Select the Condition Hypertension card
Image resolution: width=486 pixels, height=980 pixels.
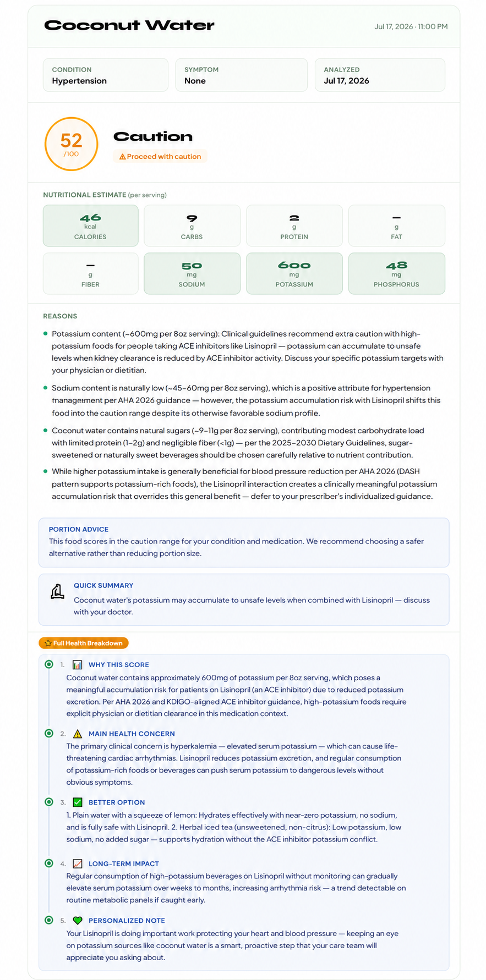pyautogui.click(x=106, y=75)
